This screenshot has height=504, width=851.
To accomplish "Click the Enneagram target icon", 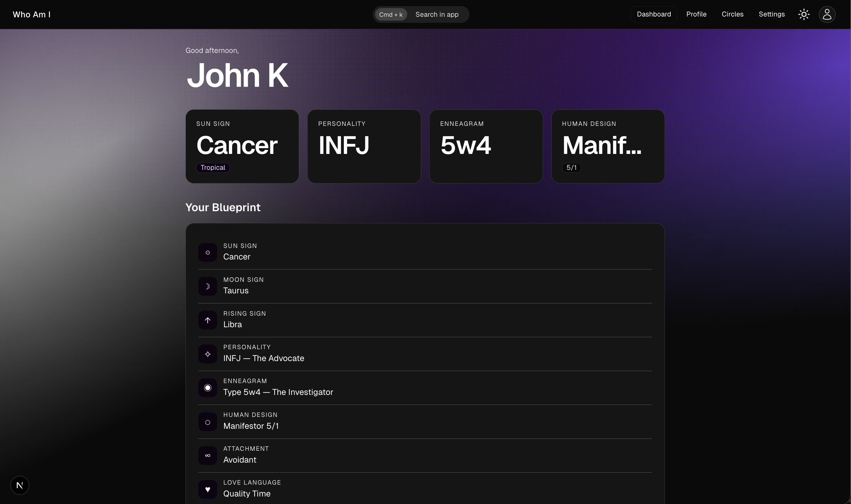I will 208,388.
